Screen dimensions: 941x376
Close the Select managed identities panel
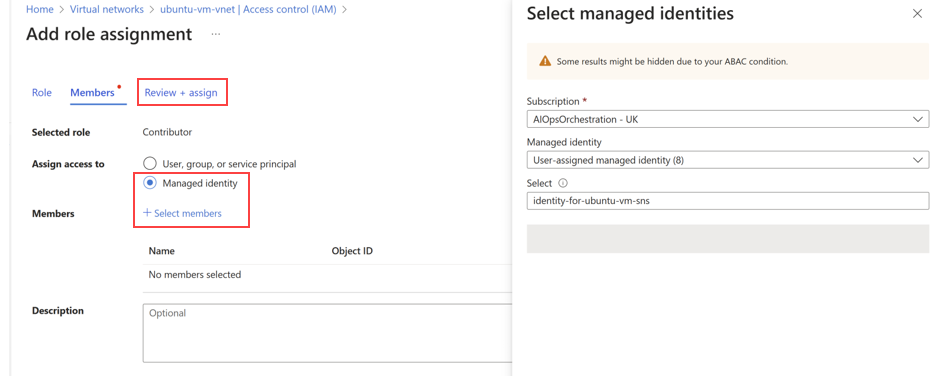coord(917,14)
